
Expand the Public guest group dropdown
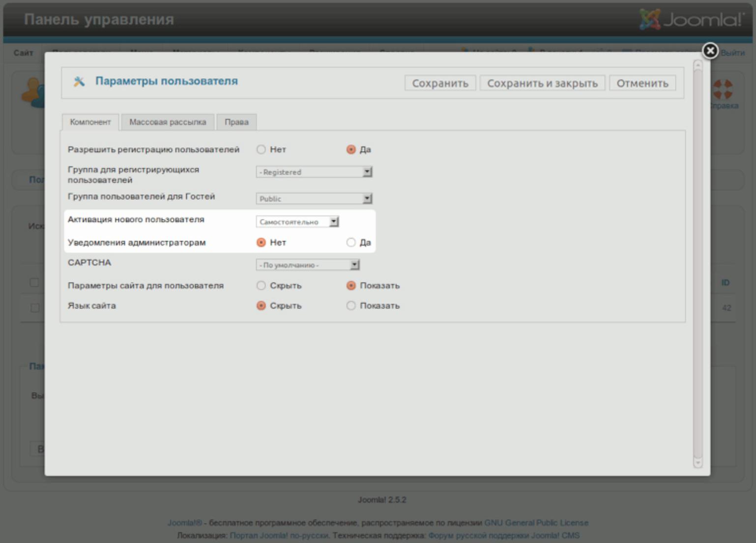pos(314,199)
